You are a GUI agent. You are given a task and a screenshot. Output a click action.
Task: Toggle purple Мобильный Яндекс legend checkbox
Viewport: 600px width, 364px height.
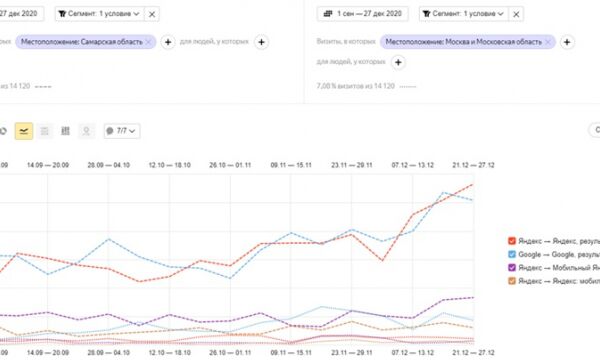512,267
